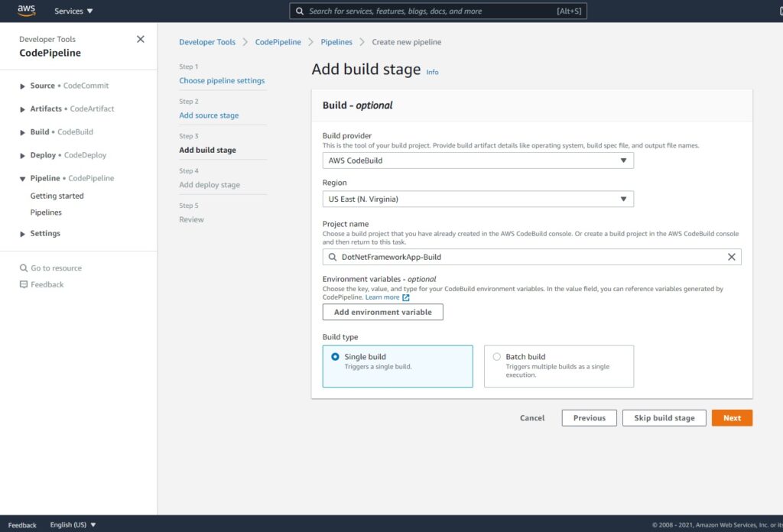Open the English (US) language selector
The width and height of the screenshot is (783, 532).
point(73,524)
